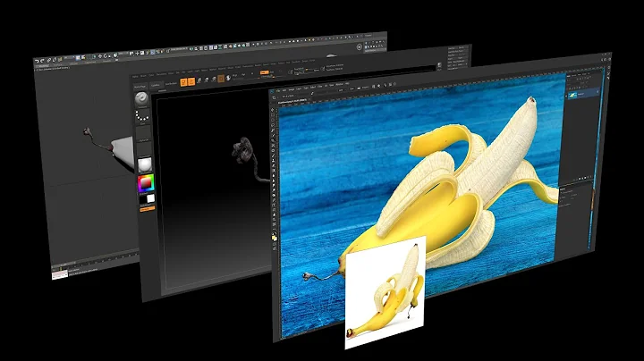This screenshot has width=644, height=361.
Task: Open the Color menu in ZBrush
Action: coord(151,75)
